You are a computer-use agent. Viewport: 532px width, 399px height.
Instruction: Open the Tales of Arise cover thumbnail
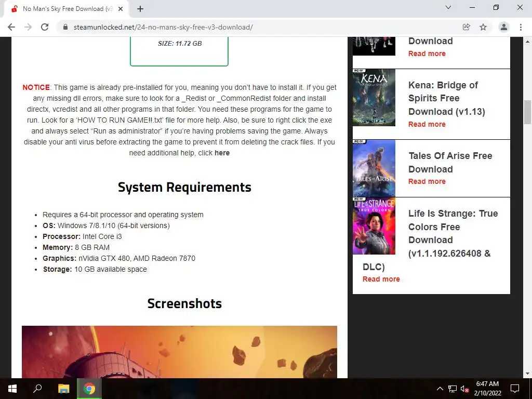click(x=374, y=168)
